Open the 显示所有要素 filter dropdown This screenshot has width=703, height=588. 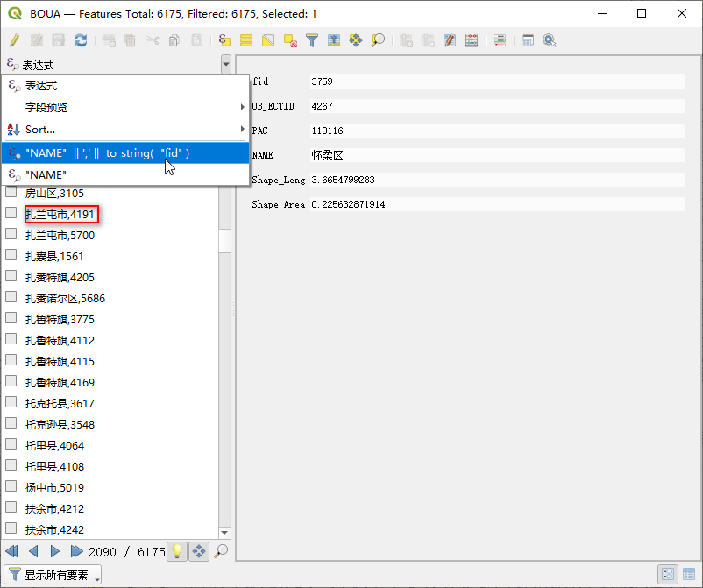pos(53,575)
